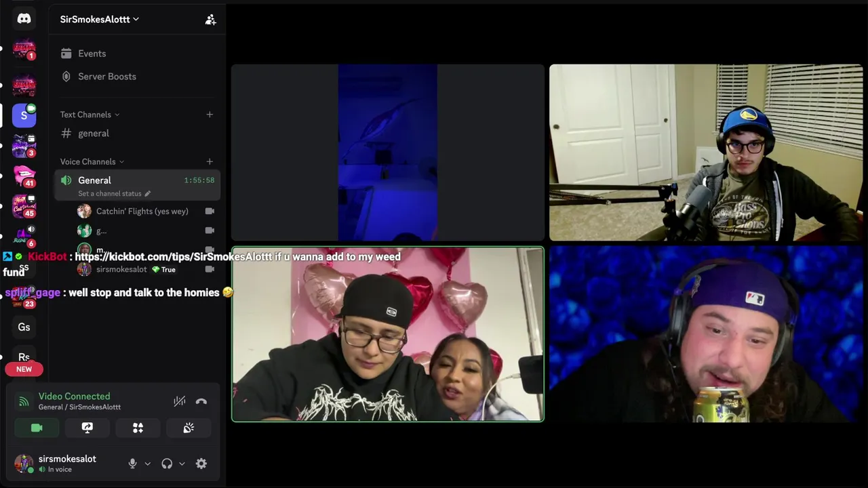Select participant named g...

(x=101, y=231)
